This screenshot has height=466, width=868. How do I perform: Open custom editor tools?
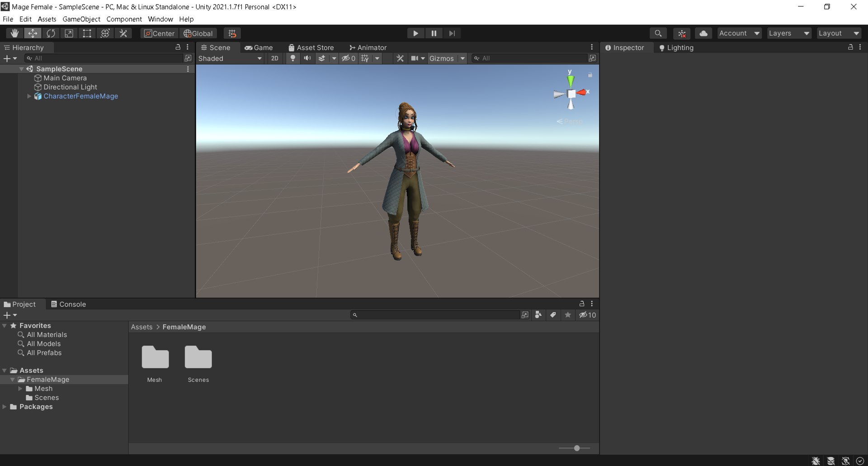(123, 33)
